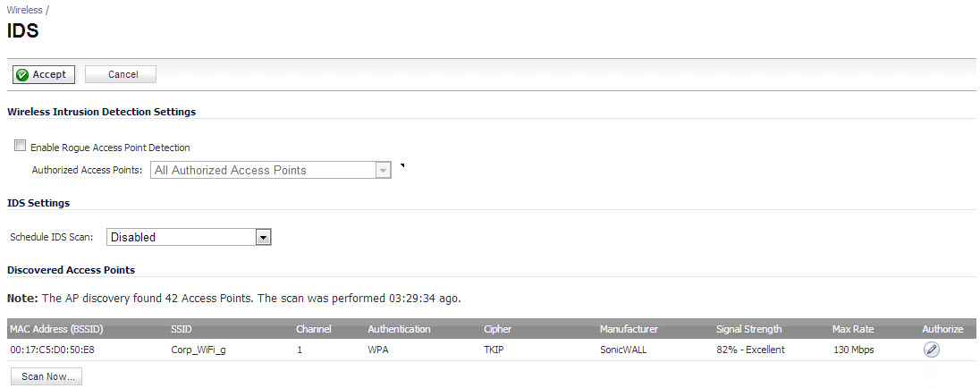Sort by Max Rate column header
The width and height of the screenshot is (980, 388).
[x=853, y=329]
